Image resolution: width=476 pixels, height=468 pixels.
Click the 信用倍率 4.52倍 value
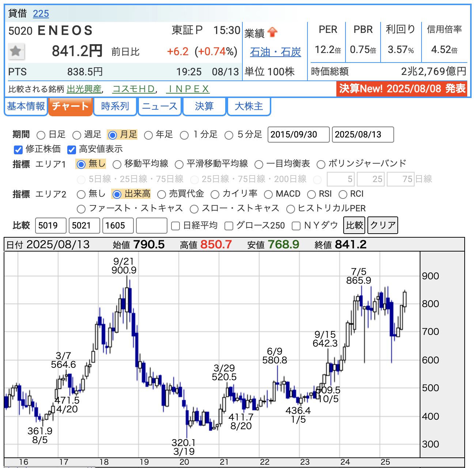coord(444,50)
